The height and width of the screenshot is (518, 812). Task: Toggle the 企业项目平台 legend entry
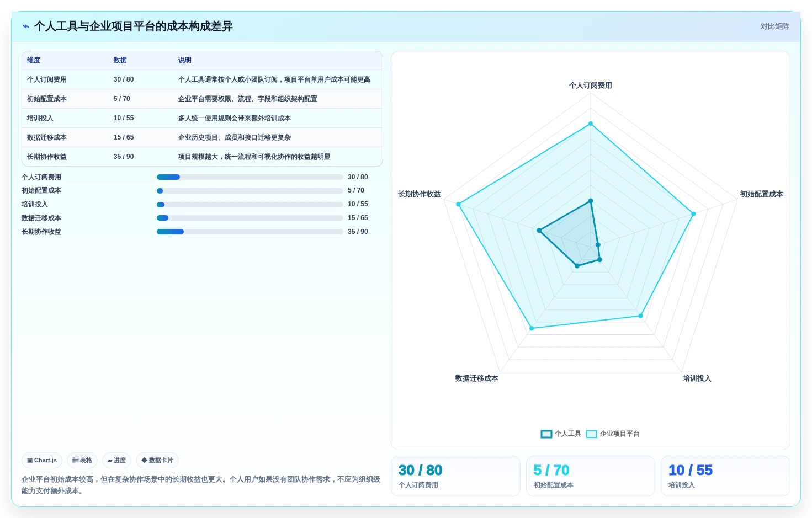[613, 434]
